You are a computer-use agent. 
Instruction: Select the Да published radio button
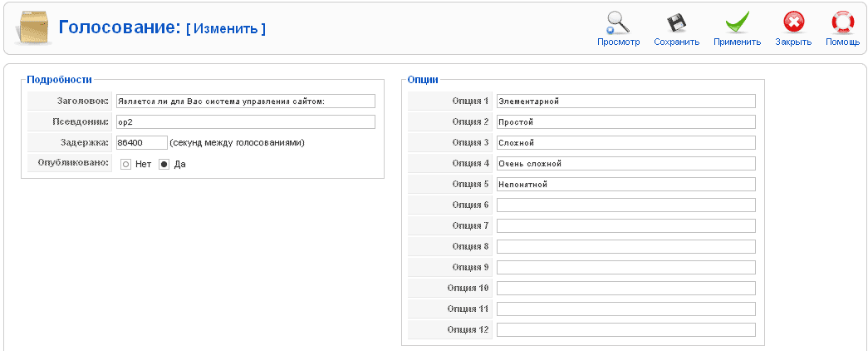pyautogui.click(x=164, y=165)
